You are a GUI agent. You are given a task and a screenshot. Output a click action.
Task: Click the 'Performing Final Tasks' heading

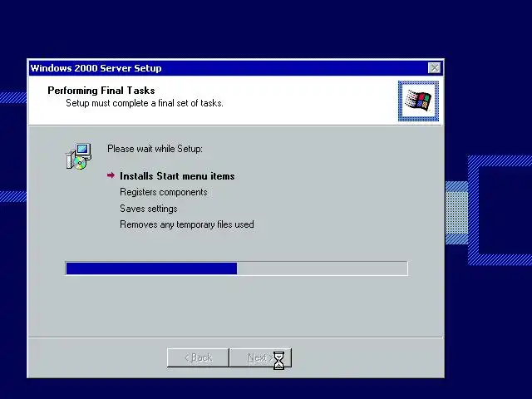(101, 91)
